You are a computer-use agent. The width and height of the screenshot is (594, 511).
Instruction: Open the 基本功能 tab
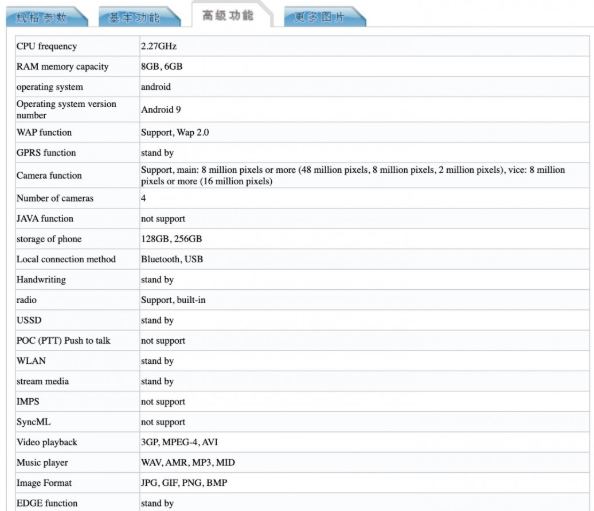[x=139, y=17]
